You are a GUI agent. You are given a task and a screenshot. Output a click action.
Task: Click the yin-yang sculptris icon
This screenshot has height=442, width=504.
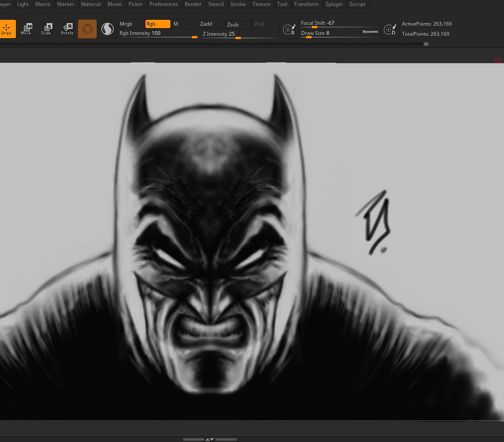[108, 29]
